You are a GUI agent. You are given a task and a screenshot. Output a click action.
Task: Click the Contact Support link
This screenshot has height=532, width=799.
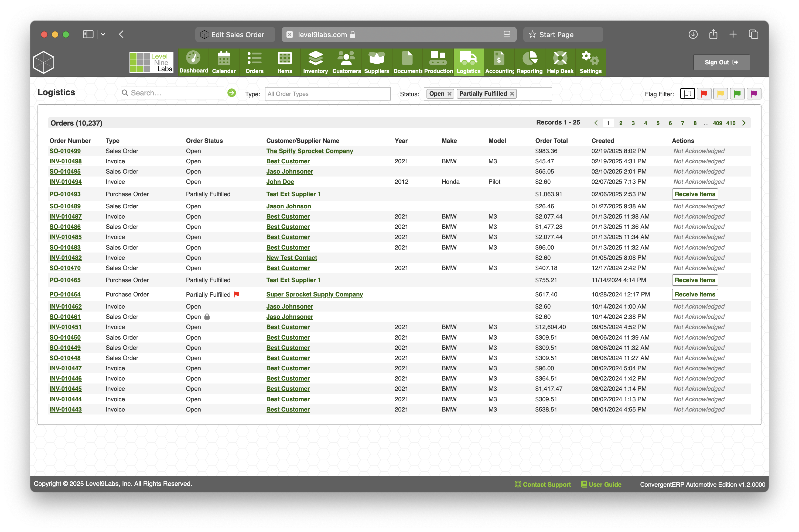543,485
